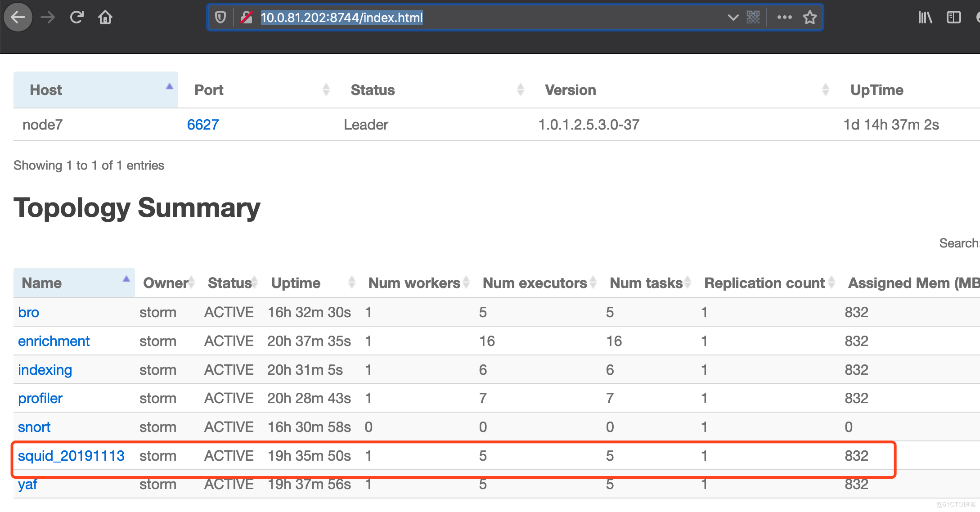Sort nimbus table by Port column
980x512 pixels.
[x=256, y=90]
